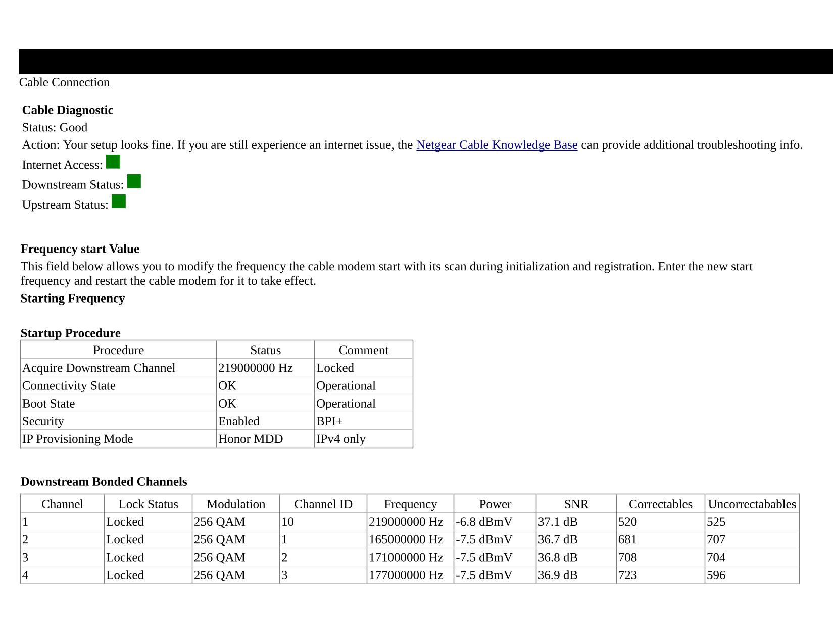The image size is (833, 644).
Task: Click the 'Correctables' column header
Action: [661, 504]
